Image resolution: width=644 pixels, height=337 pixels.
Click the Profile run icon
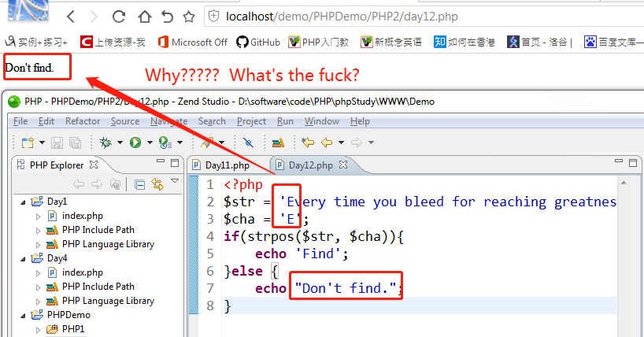165,143
